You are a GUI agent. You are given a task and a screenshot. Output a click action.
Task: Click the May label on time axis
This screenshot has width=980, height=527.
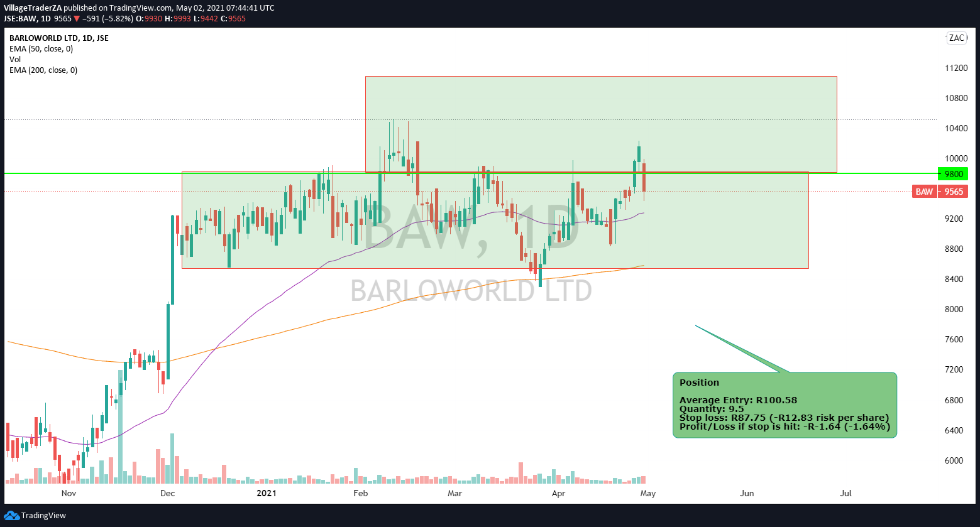(x=648, y=494)
